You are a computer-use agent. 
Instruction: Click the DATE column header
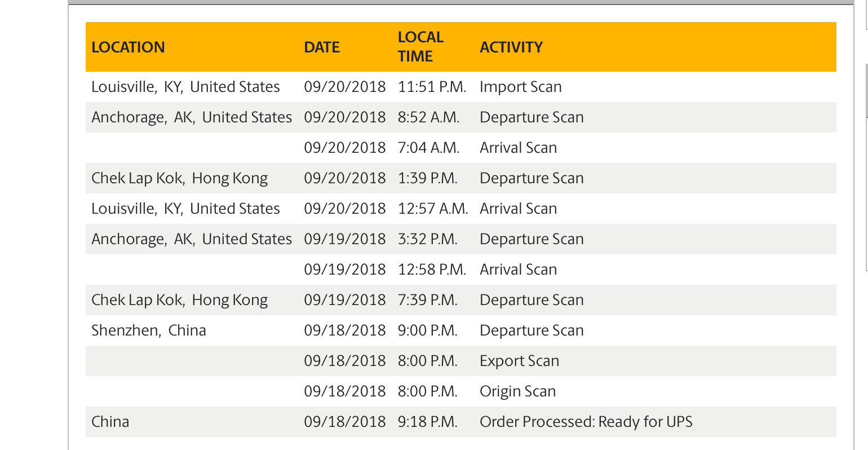click(x=322, y=47)
